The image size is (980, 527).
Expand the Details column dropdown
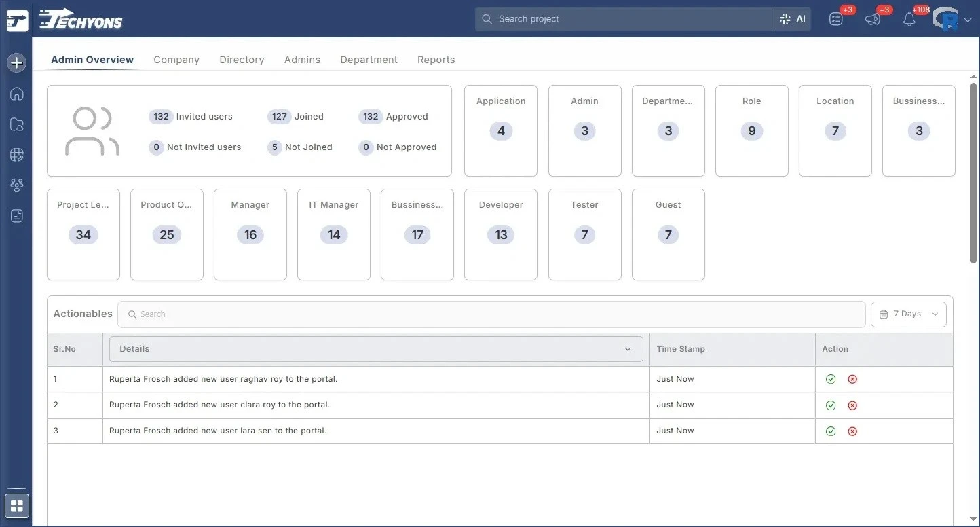(x=628, y=348)
